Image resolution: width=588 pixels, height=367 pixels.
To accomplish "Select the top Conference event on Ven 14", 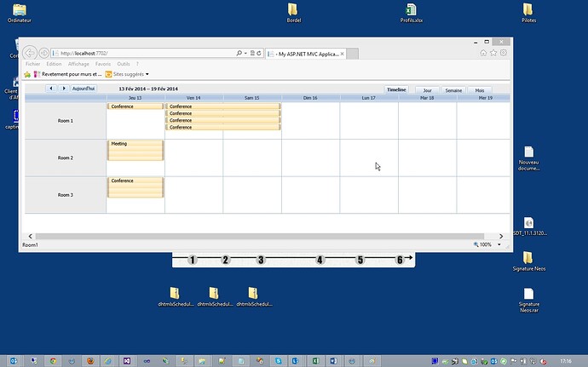I will [x=223, y=106].
